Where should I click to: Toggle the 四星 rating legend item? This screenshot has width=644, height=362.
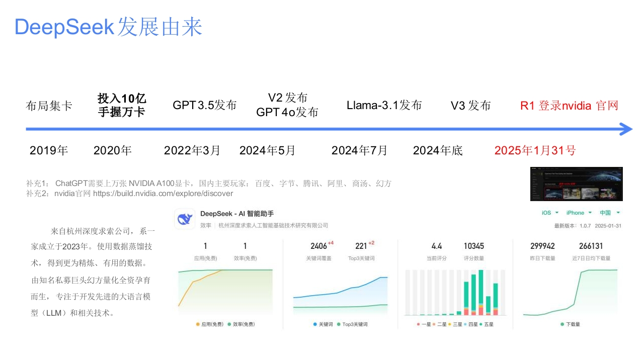(x=470, y=324)
